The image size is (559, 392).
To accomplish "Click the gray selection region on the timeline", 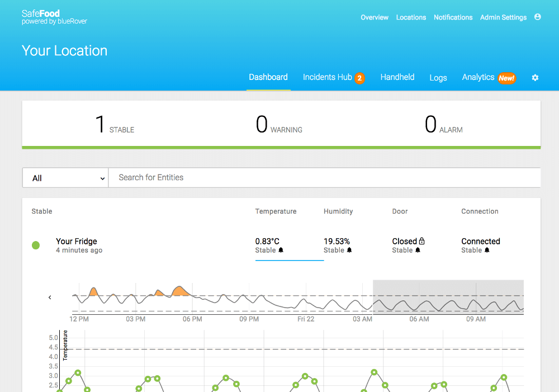I will point(447,297).
